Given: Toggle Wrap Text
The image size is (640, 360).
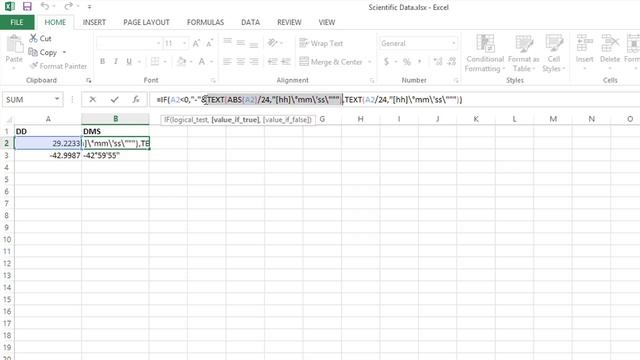Looking at the screenshot, I should (321, 43).
